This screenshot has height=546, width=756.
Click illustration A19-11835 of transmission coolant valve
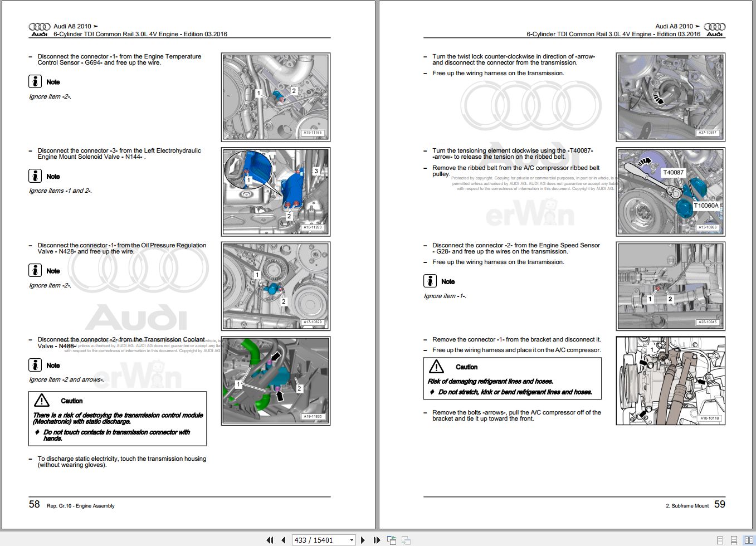[276, 381]
